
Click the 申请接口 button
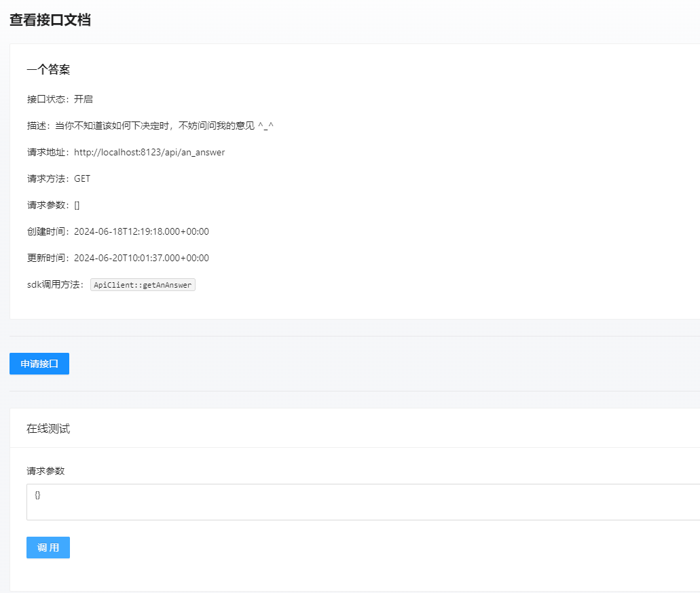pos(39,364)
